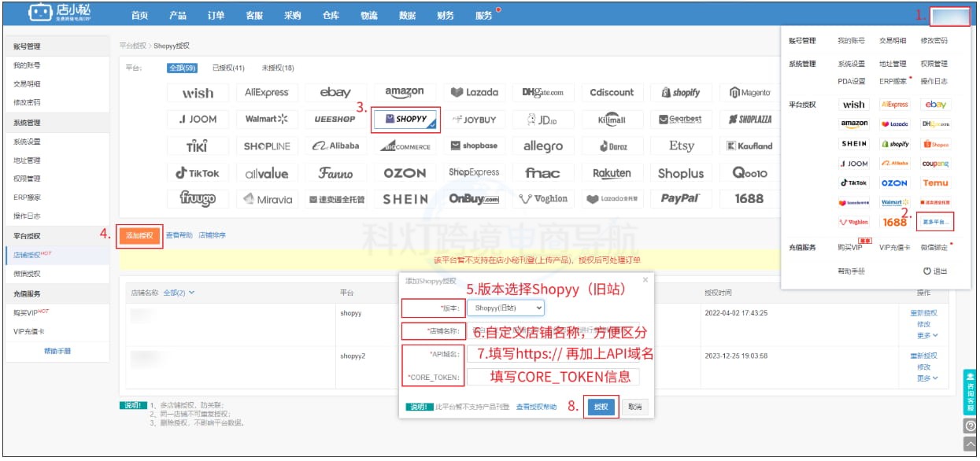
Task: Choose the PayPal platform logo
Action: tap(681, 198)
